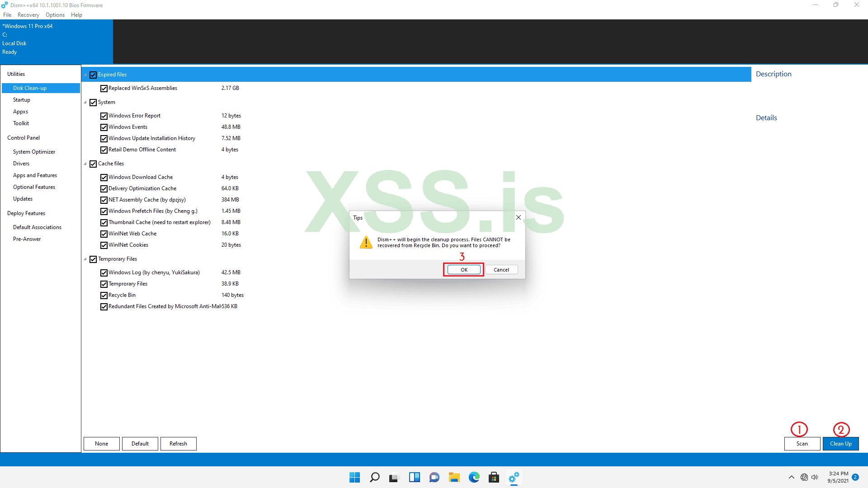Click the taskbar Search icon
This screenshot has width=868, height=488.
[374, 477]
